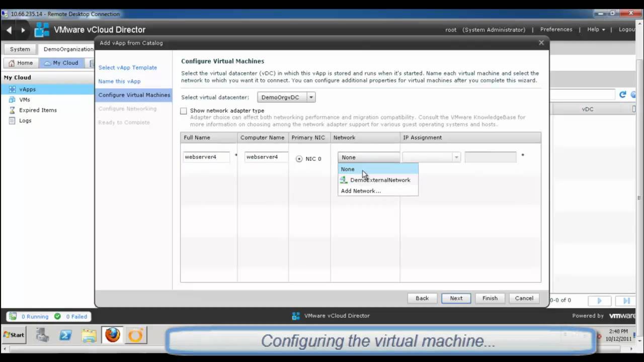Click the browser back arrow icon
The width and height of the screenshot is (644, 362).
(9, 30)
